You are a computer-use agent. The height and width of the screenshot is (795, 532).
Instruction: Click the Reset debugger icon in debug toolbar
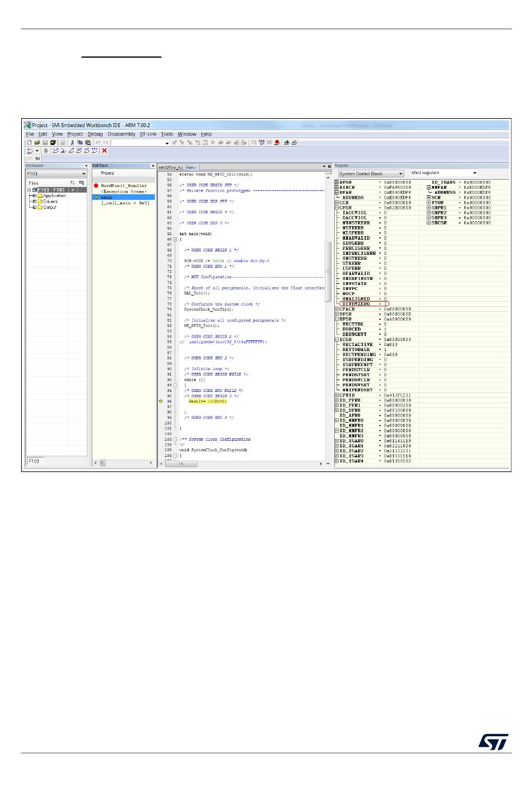pos(30,151)
